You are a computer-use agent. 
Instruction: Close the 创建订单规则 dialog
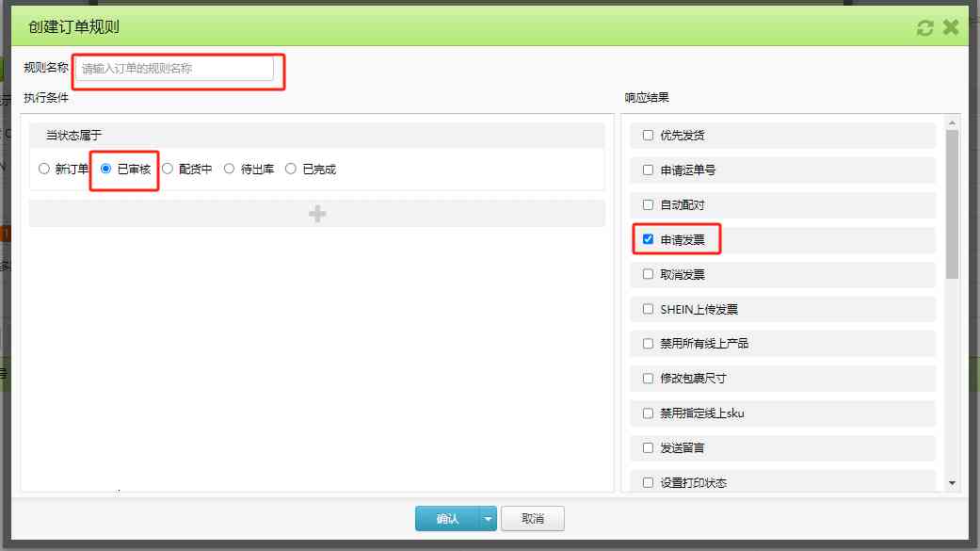951,27
